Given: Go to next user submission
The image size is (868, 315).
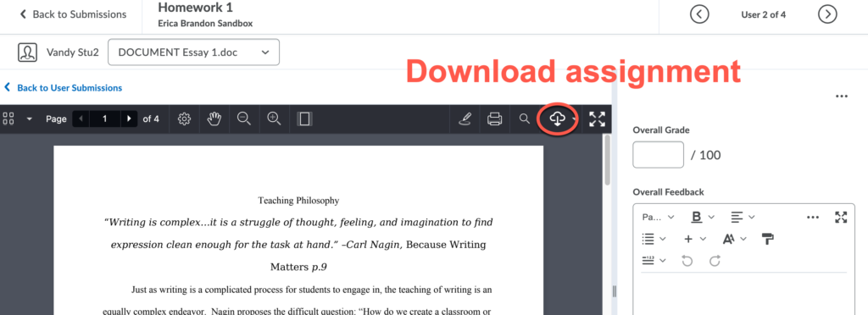Looking at the screenshot, I should 827,14.
